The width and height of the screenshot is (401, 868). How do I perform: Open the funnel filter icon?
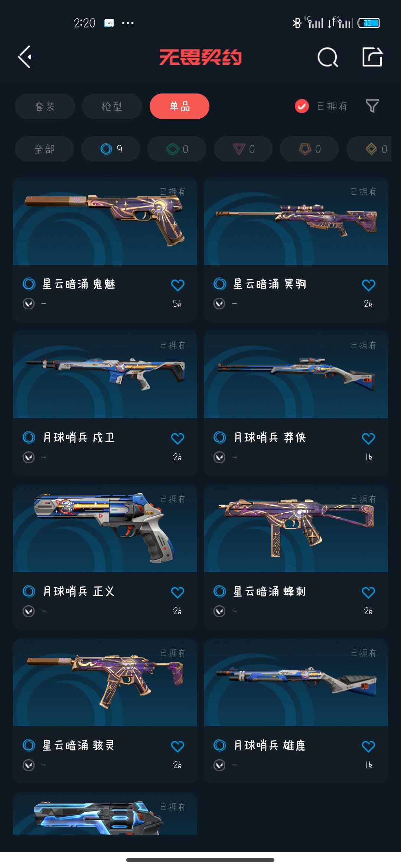click(372, 106)
